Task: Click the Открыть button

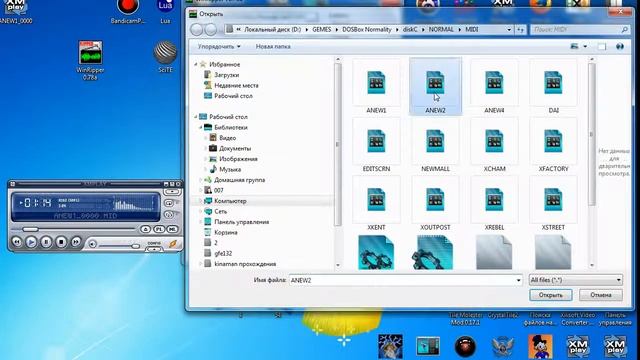Action: click(x=551, y=295)
